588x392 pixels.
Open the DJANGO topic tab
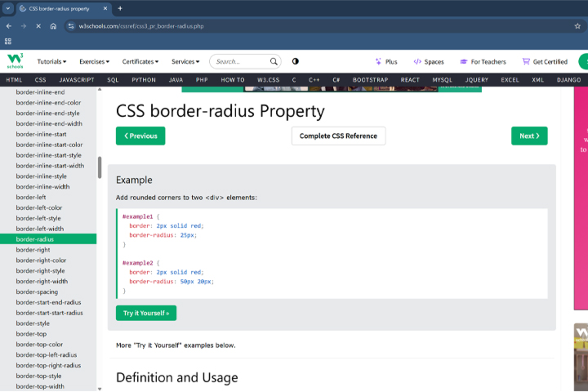pyautogui.click(x=568, y=80)
